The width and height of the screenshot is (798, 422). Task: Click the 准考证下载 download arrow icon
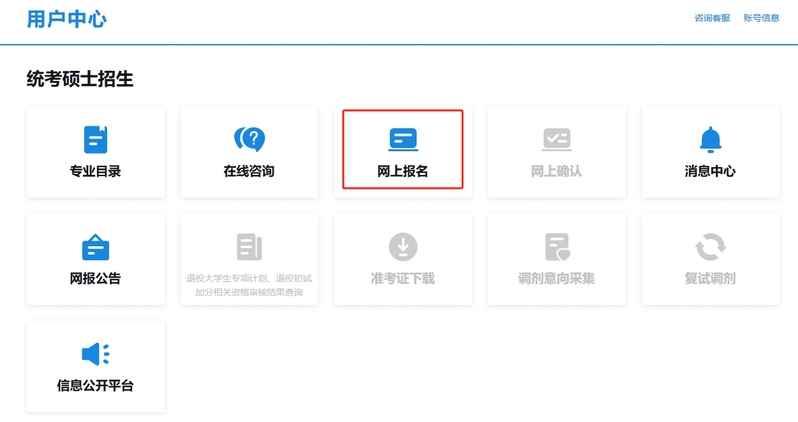tap(403, 246)
